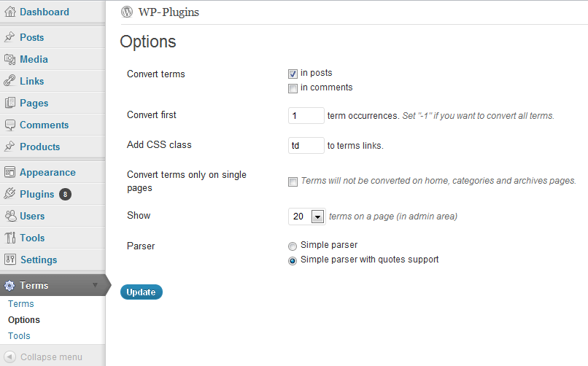Collapse the Terms menu arrow

[95, 285]
